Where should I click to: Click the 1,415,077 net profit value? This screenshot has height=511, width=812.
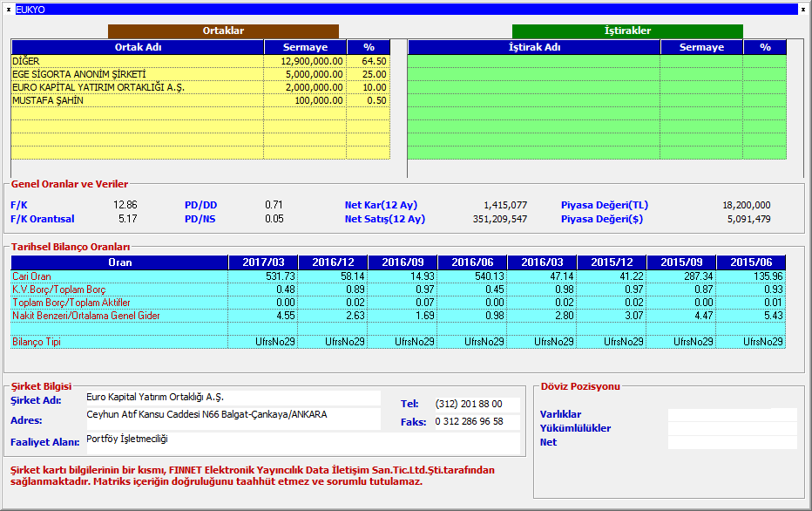(505, 205)
